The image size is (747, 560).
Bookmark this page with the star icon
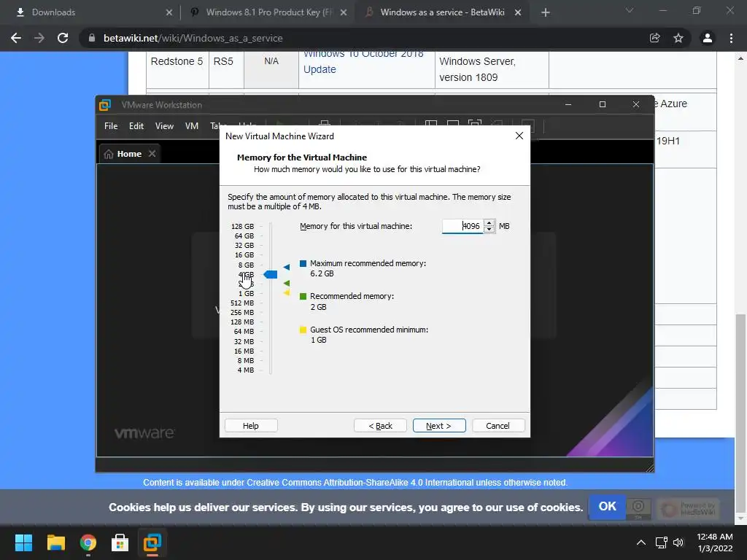click(x=678, y=38)
